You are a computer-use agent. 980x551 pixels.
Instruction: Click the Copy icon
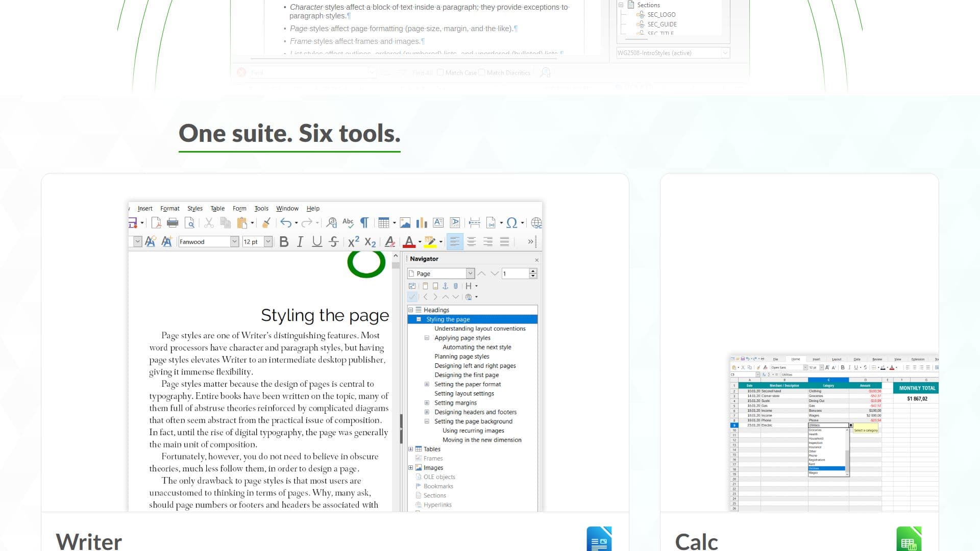click(x=225, y=223)
